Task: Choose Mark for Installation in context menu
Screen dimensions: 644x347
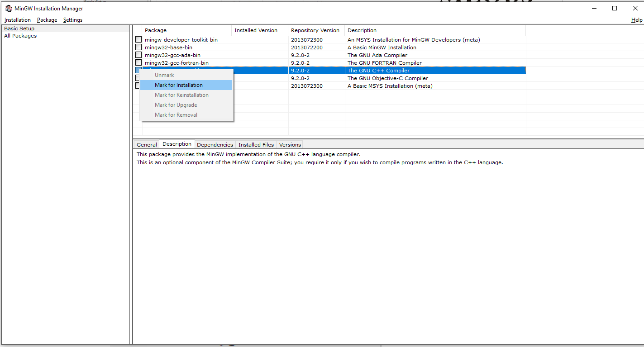Action: (186, 85)
